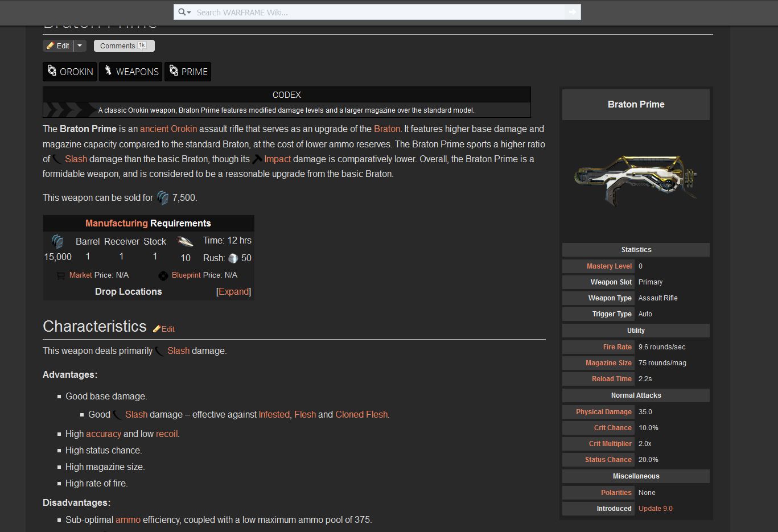
Task: Click the Blueprint icon
Action: (x=163, y=275)
